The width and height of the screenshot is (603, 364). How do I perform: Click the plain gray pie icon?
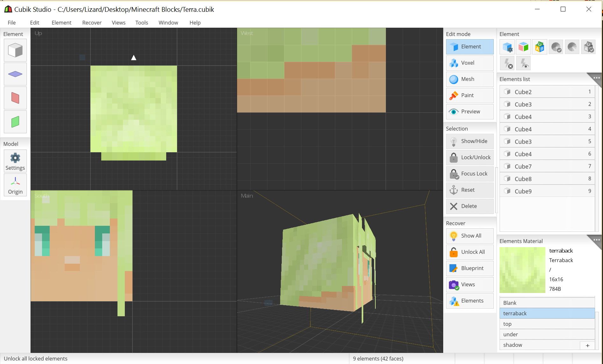[x=572, y=47]
